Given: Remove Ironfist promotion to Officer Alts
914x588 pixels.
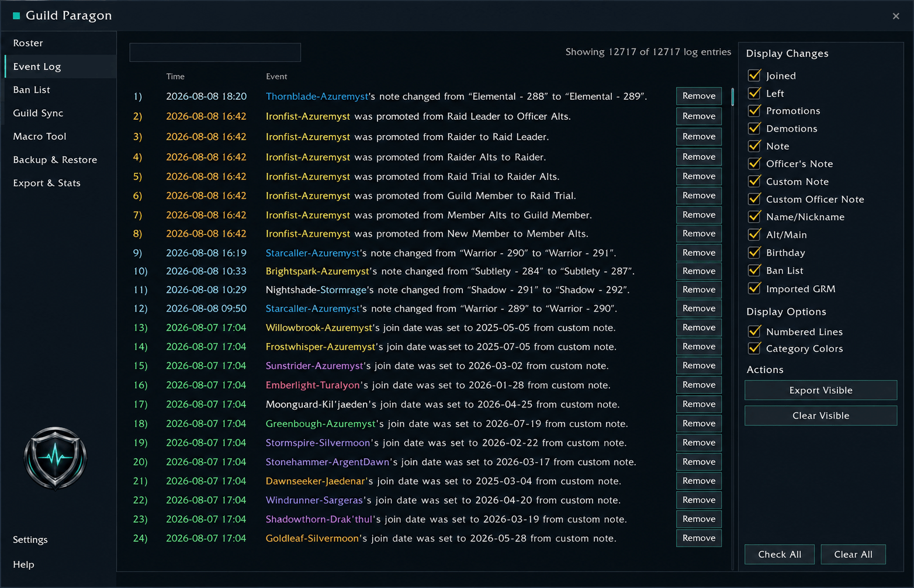Looking at the screenshot, I should (699, 116).
